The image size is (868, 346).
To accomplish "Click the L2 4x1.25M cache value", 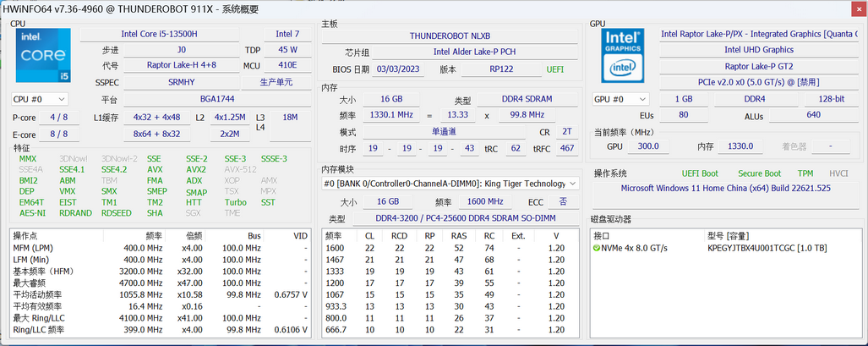I will (230, 118).
